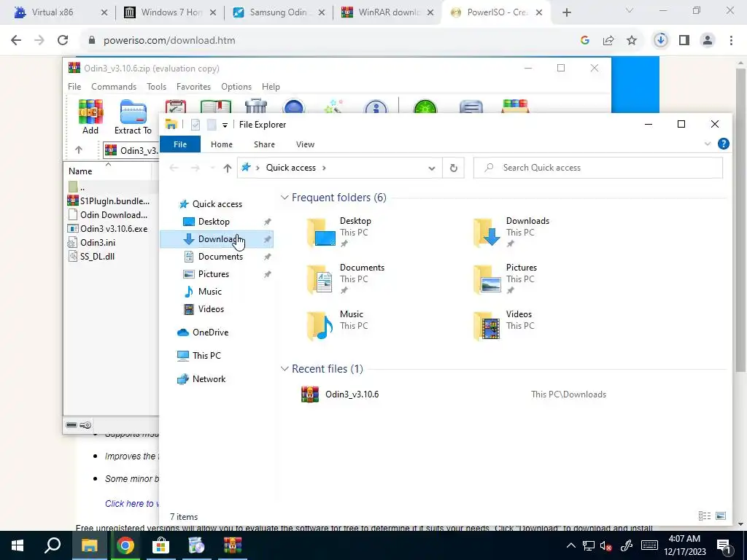
Task: Open Downloads in navigation pane
Action: tap(217, 239)
